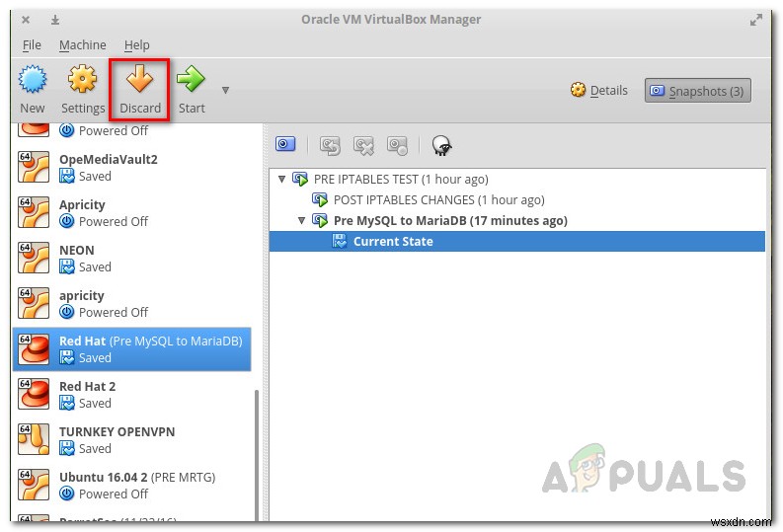The height and width of the screenshot is (532, 783).
Task: Click the NEON OS icon
Action: (x=34, y=258)
